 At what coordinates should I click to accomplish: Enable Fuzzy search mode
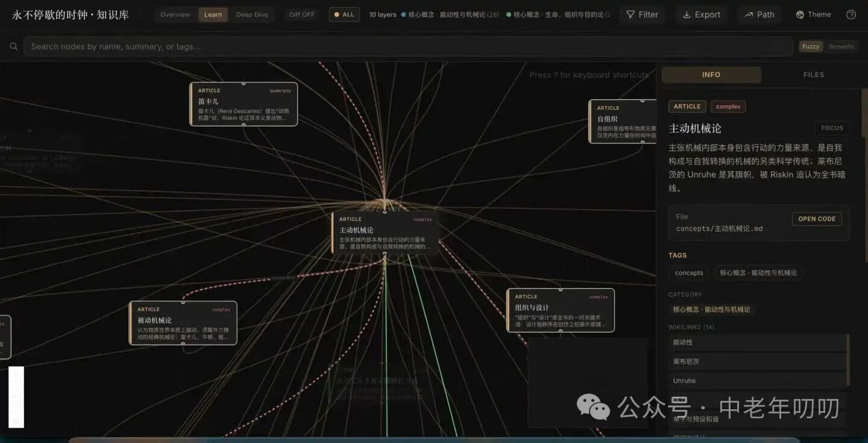(810, 46)
